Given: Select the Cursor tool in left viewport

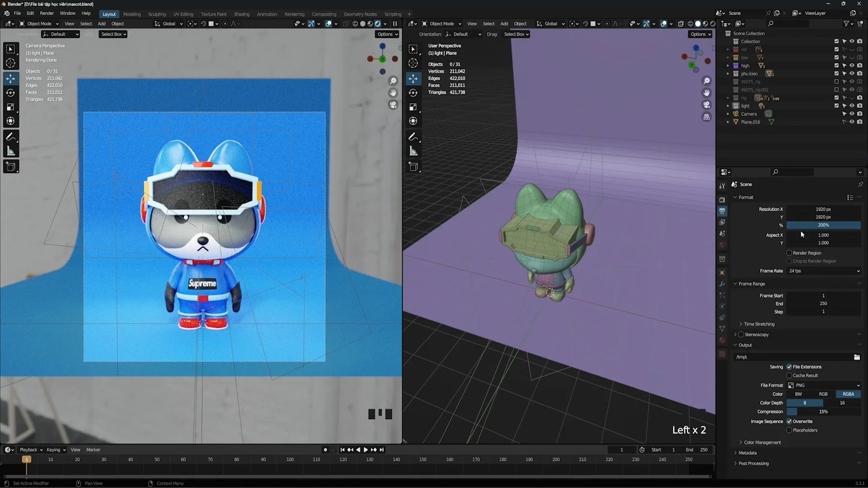Looking at the screenshot, I should (11, 63).
